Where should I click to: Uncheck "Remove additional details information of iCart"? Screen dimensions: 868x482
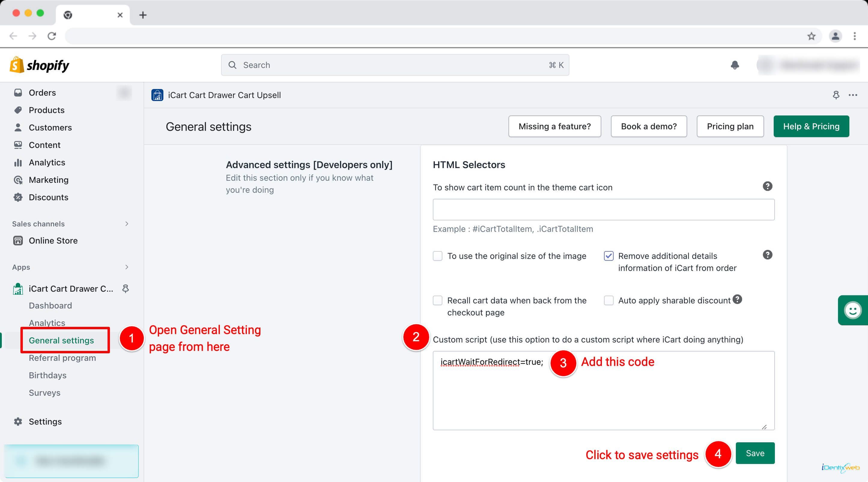click(x=609, y=256)
